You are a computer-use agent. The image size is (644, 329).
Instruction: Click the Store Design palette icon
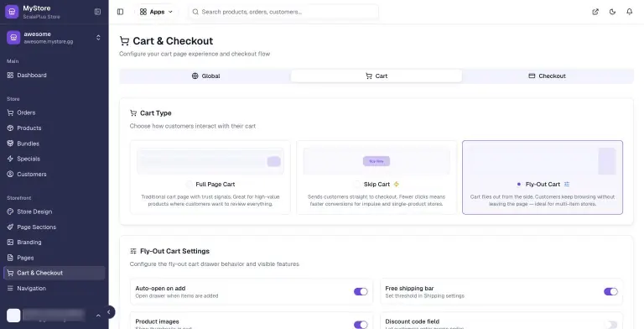tap(10, 211)
